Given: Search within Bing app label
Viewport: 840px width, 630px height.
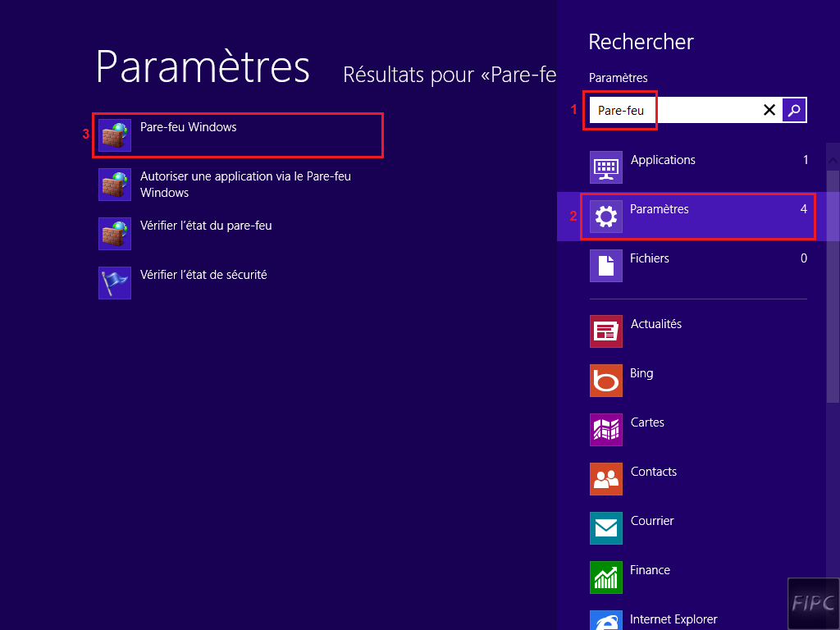Looking at the screenshot, I should (641, 373).
